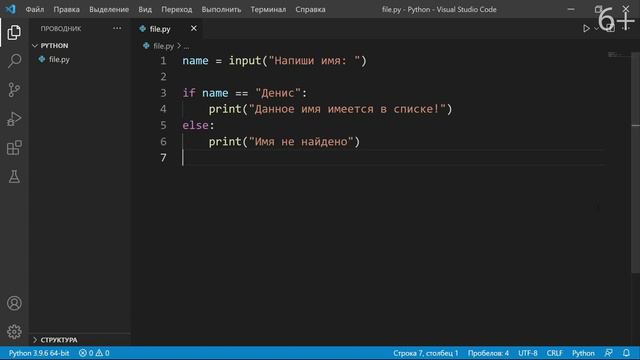The height and width of the screenshot is (360, 640).
Task: Change CRLF end of line sequence
Action: [555, 353]
